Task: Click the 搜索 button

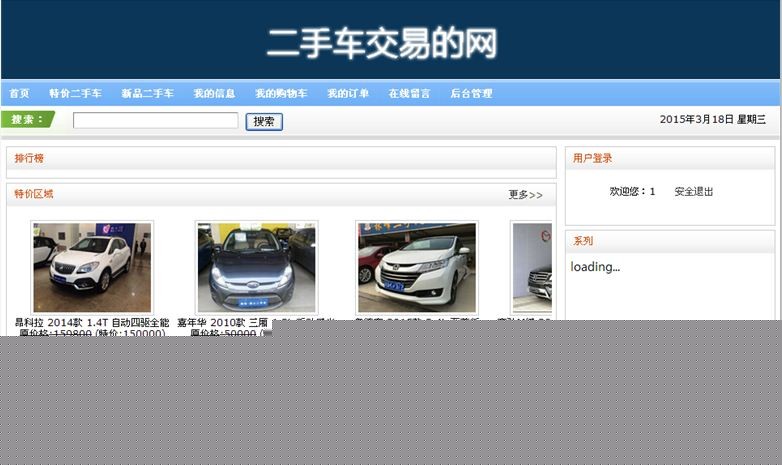Action: coord(264,122)
